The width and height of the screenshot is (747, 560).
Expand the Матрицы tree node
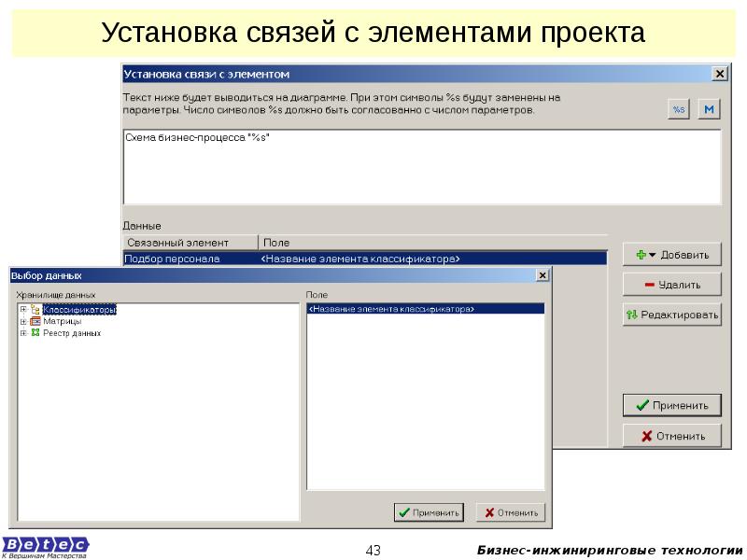point(22,321)
